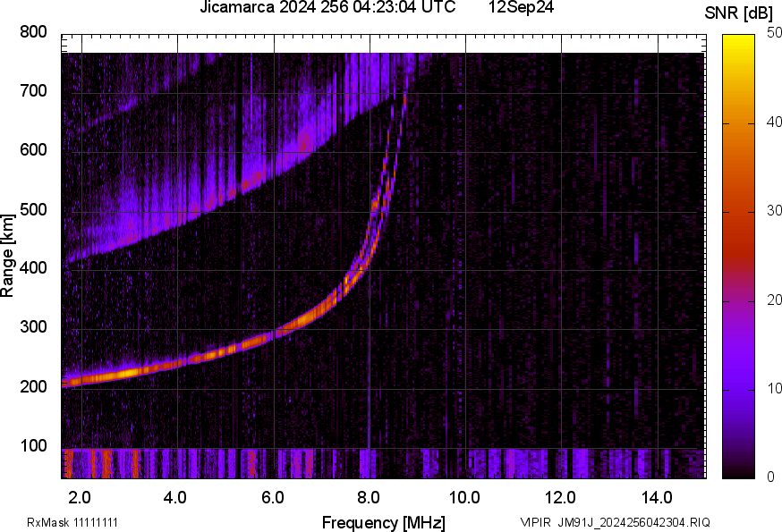Click the '400' range tick label

33,267
